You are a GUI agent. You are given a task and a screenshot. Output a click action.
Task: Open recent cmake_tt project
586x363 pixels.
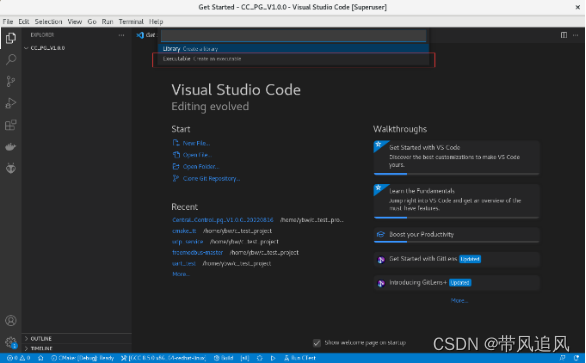coord(184,231)
